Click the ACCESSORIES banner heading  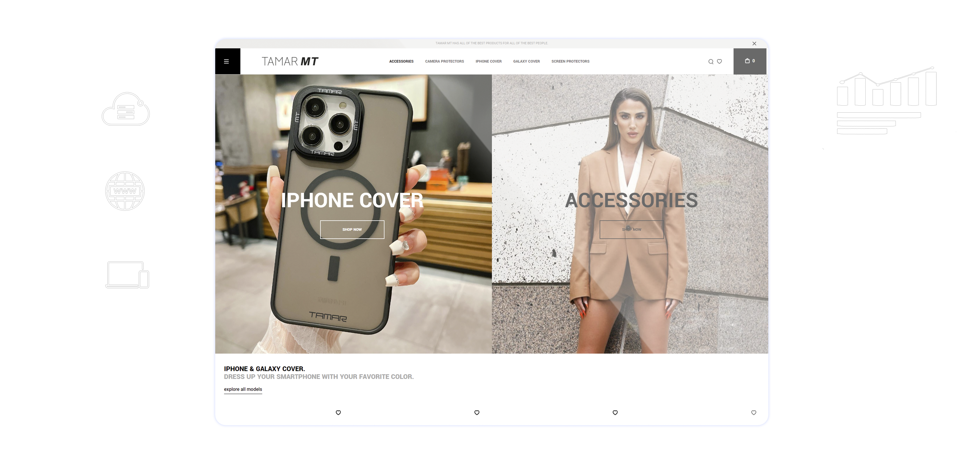[632, 200]
